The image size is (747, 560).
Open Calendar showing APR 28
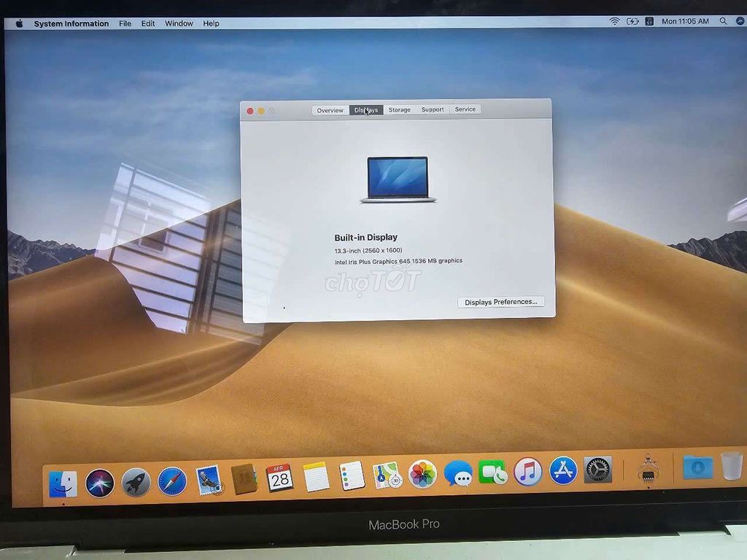[279, 478]
